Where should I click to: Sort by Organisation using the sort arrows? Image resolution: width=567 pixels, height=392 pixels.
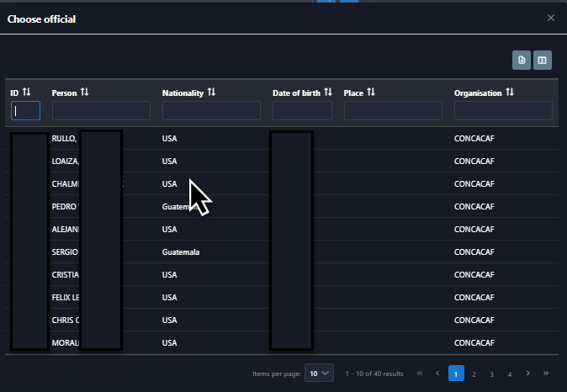coord(509,93)
